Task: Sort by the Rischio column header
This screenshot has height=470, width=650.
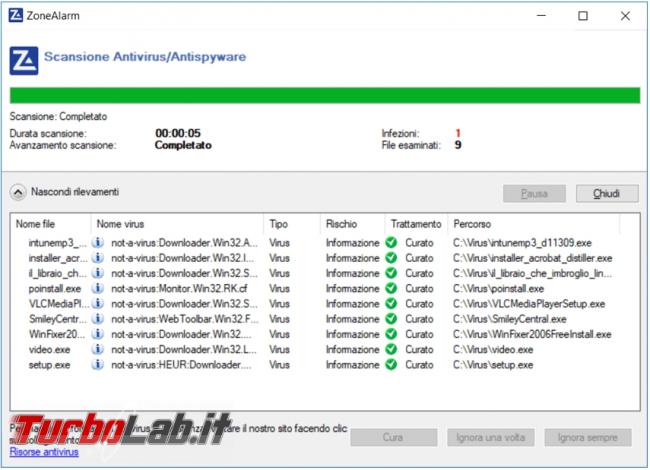Action: point(352,224)
